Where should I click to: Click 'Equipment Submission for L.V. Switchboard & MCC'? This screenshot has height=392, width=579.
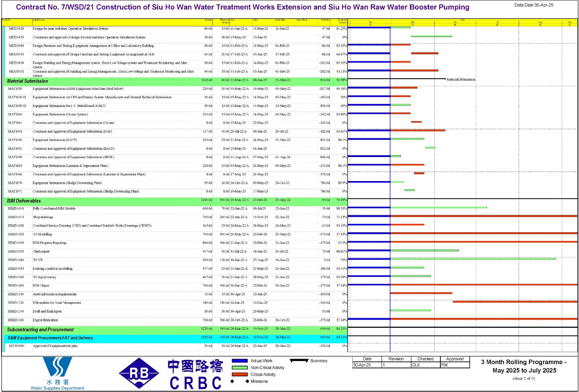[70, 106]
